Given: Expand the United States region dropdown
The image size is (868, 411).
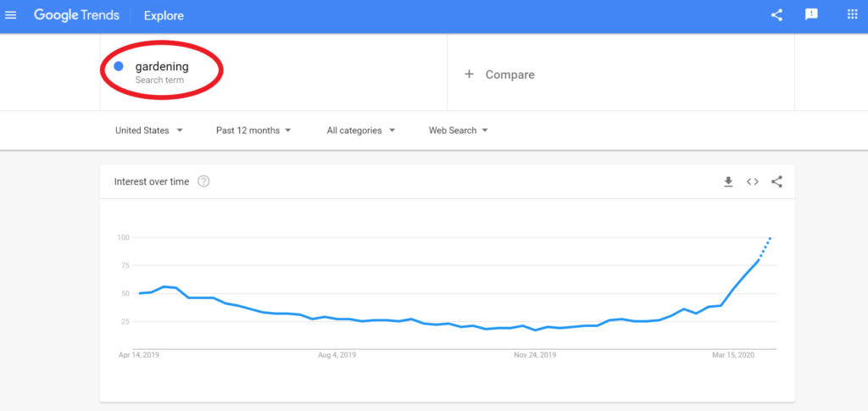Looking at the screenshot, I should click(x=149, y=131).
